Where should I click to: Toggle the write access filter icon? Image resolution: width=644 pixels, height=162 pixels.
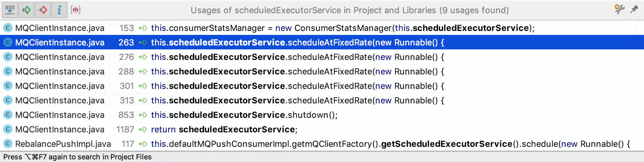pos(43,10)
